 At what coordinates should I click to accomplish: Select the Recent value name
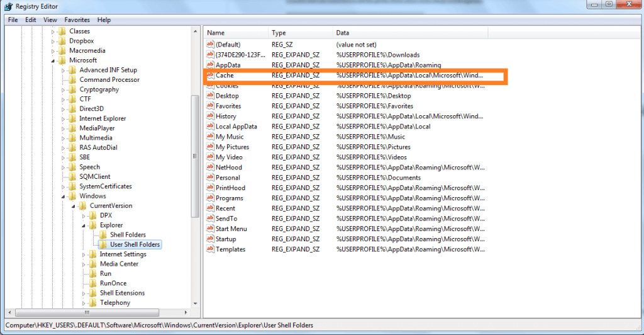tap(226, 208)
